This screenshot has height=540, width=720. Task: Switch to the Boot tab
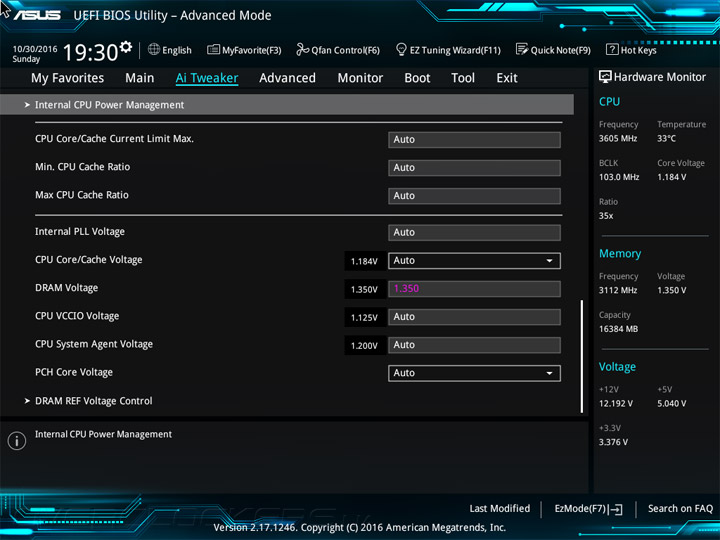coord(417,78)
